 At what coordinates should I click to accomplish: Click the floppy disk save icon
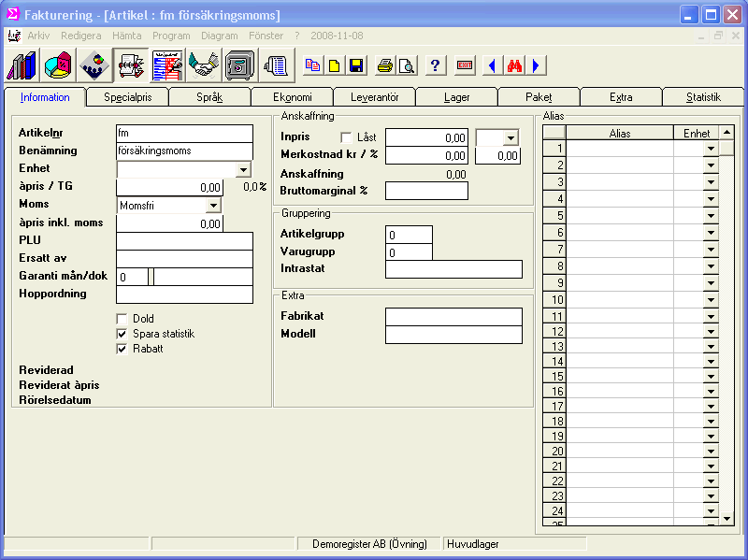(356, 65)
